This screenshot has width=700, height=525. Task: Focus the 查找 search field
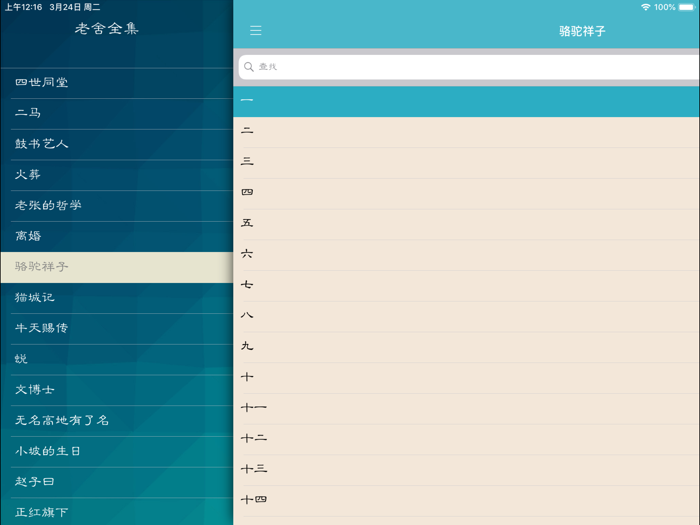pyautogui.click(x=469, y=67)
